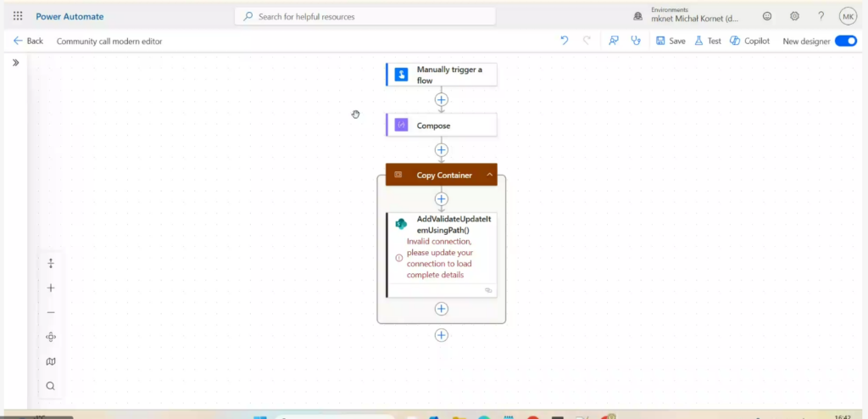
Task: Add step below AddValidateUpdateItemUsingPath inside container
Action: click(441, 309)
